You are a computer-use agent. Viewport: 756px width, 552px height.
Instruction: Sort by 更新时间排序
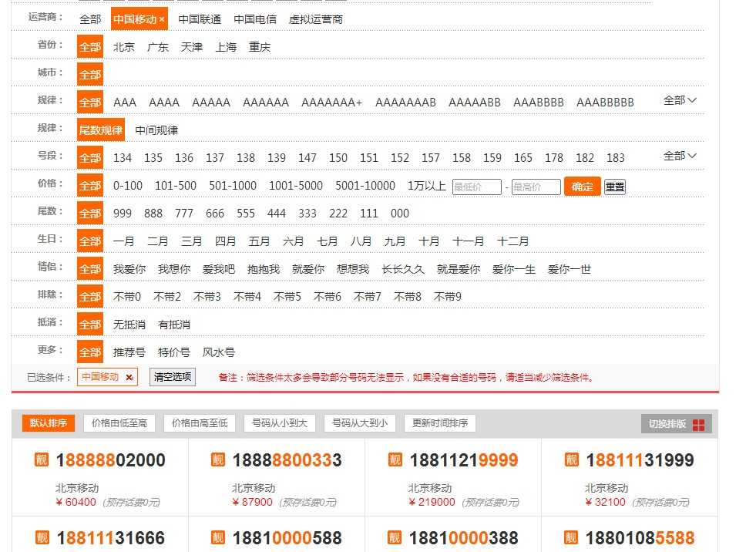tap(440, 423)
